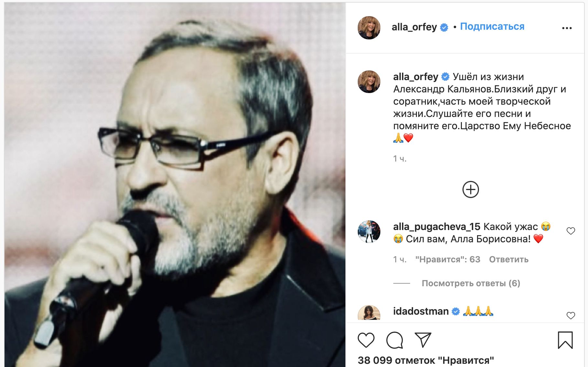Click the post photo of the singer

175,184
